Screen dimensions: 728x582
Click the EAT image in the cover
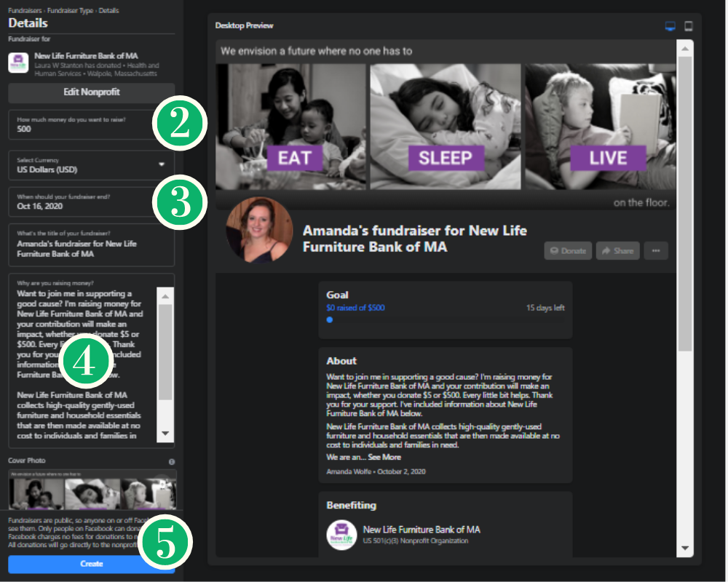pos(290,127)
